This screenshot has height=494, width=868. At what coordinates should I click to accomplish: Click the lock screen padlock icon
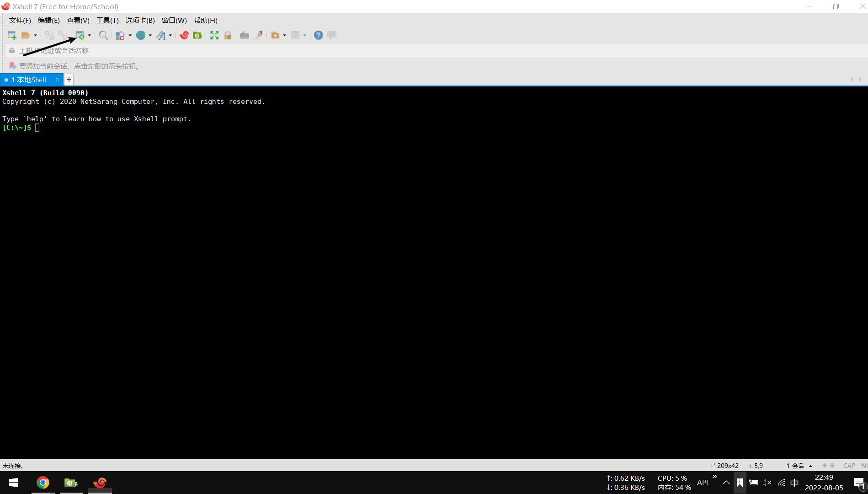[x=228, y=35]
